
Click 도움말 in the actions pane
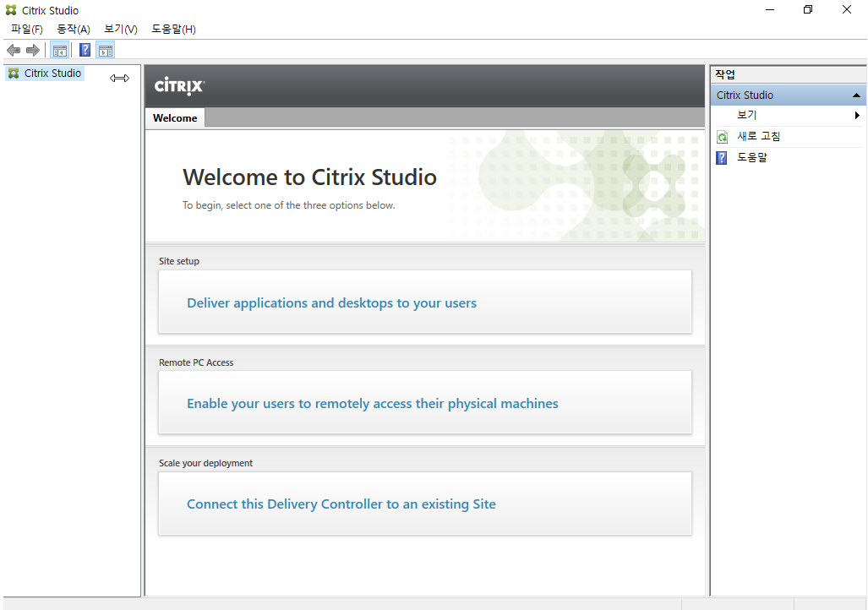coord(751,157)
